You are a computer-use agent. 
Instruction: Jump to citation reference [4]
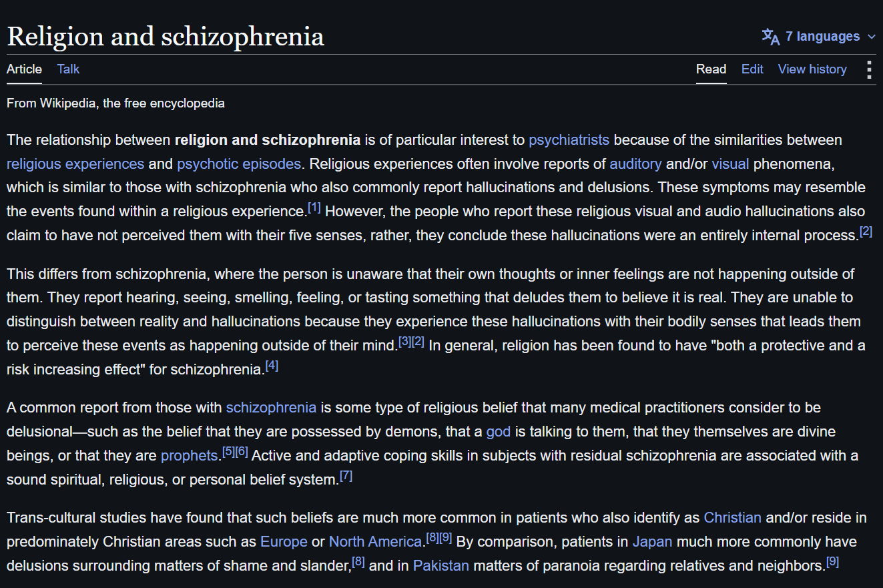pyautogui.click(x=272, y=366)
